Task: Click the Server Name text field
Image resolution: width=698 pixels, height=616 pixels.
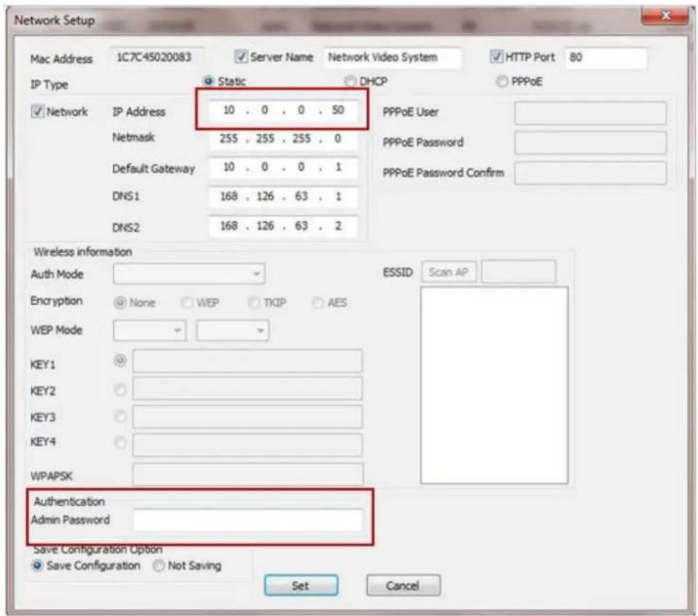Action: click(x=392, y=57)
